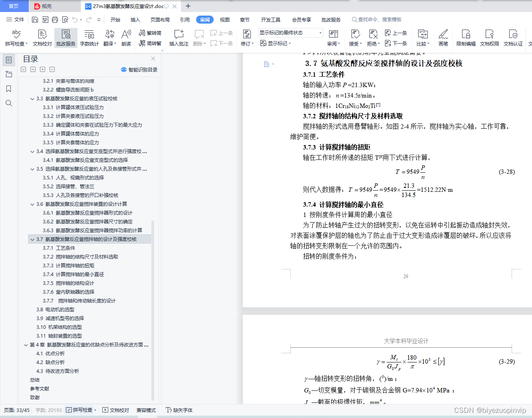Open the bookmark panel in left sidebar
This screenshot has width=532, height=418.
8,89
